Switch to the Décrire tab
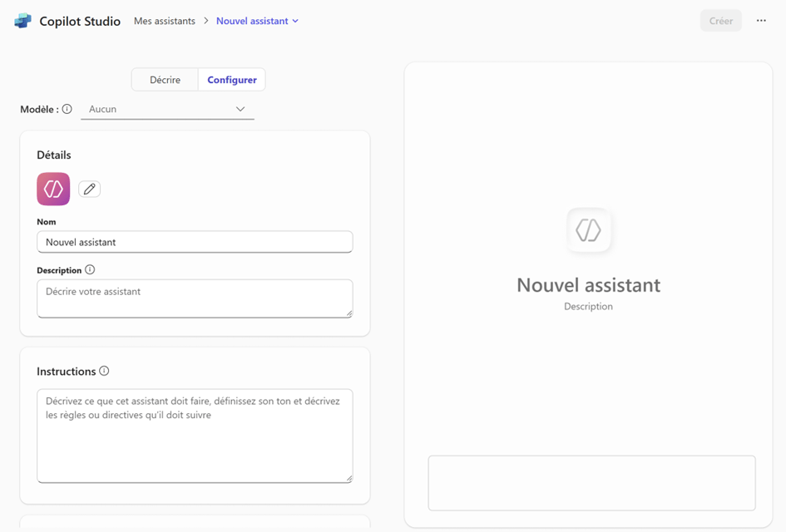786x532 pixels. click(x=165, y=80)
